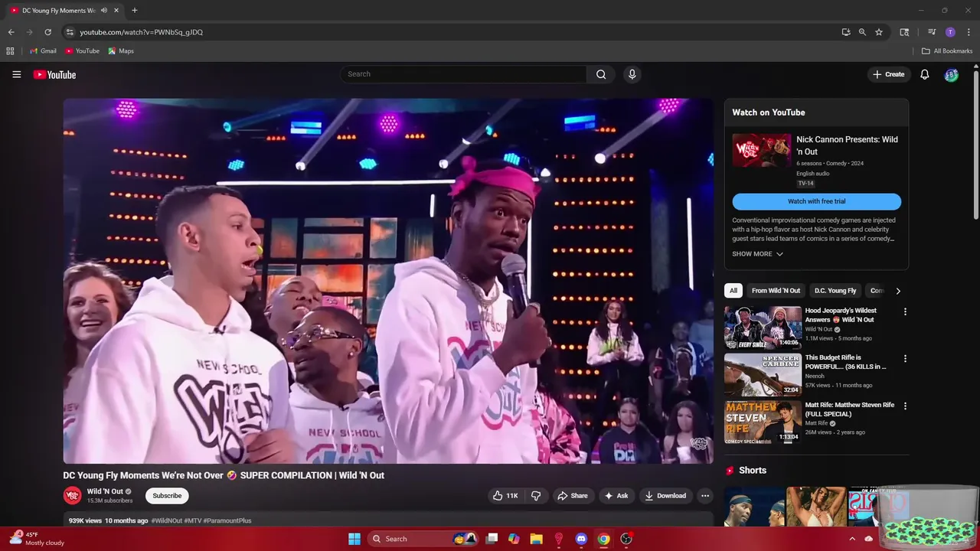
Task: Open Chrome profile T avatar
Action: [x=950, y=32]
